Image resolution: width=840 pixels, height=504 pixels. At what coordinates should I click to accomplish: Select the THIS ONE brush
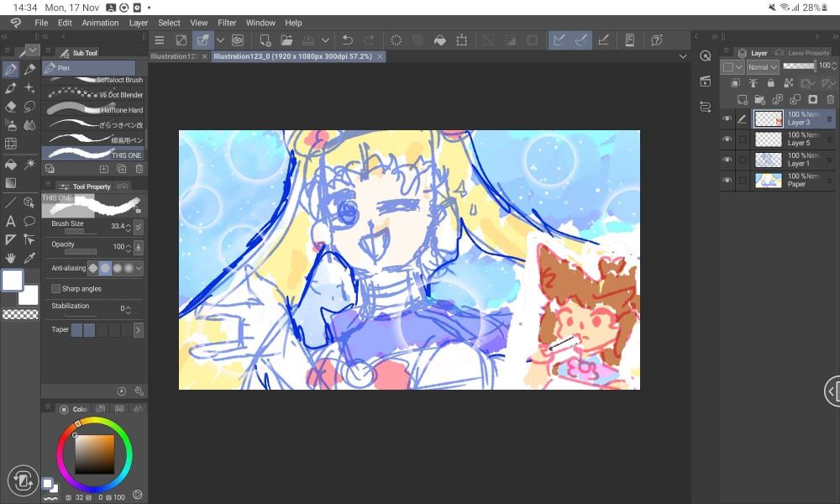93,155
